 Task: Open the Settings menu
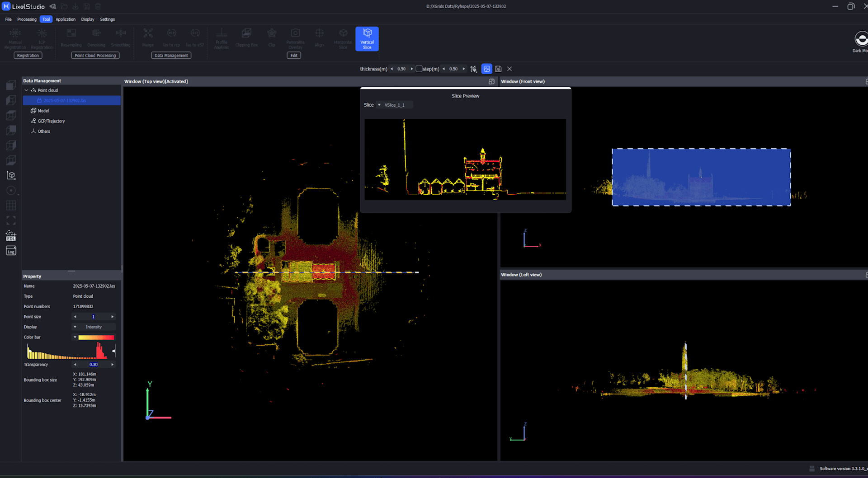point(107,19)
